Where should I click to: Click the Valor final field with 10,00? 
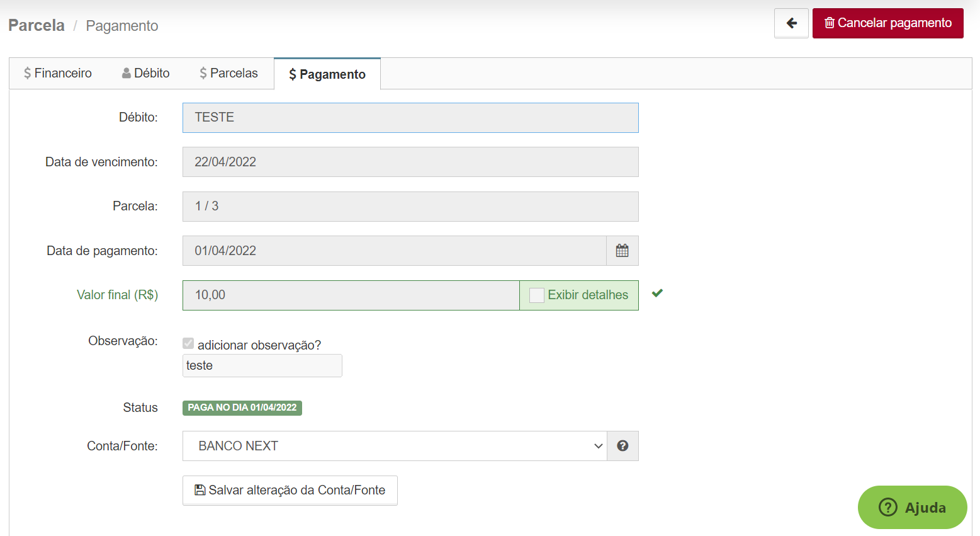click(x=351, y=295)
